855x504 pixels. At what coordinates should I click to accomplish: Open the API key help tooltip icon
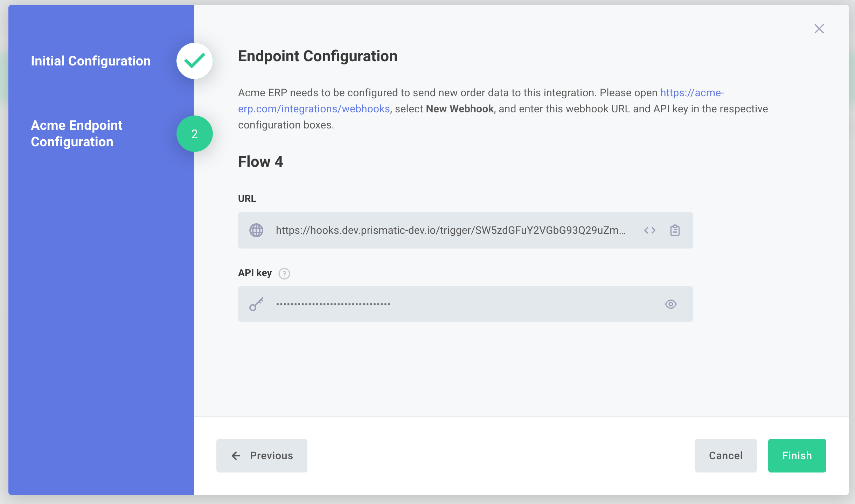tap(284, 273)
